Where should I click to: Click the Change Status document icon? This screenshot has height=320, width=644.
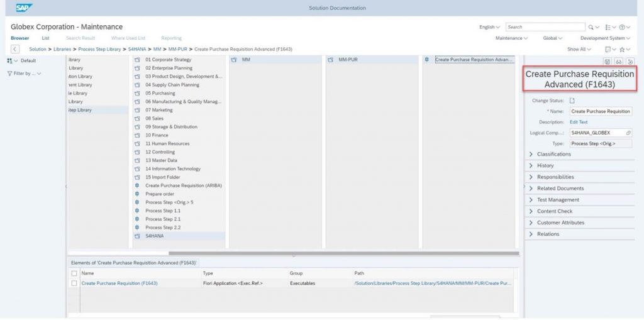(572, 101)
